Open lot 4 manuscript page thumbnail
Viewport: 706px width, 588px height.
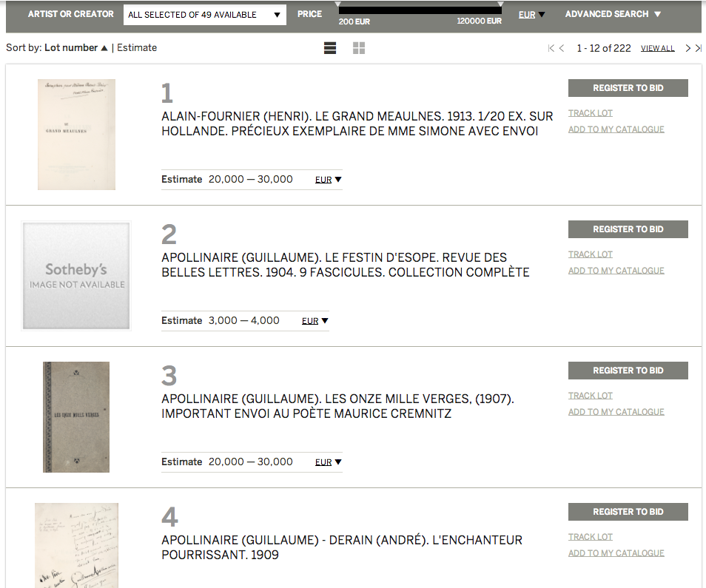point(76,545)
